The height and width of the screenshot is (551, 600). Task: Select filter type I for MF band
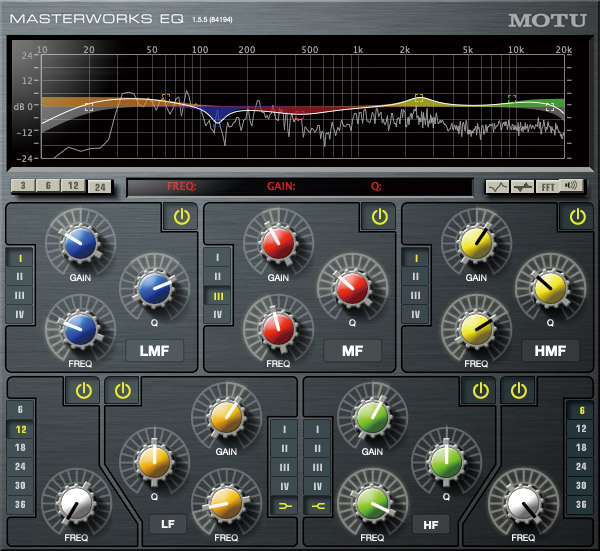click(218, 258)
